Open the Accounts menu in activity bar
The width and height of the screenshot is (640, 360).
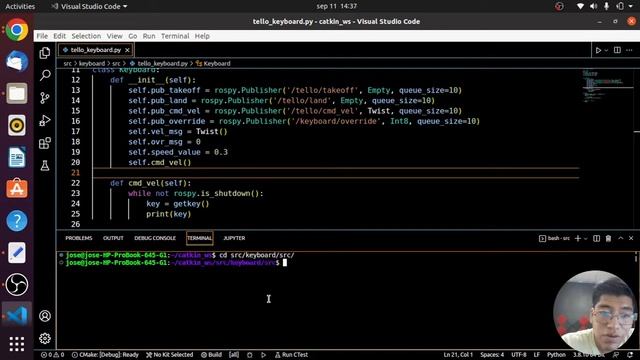click(45, 316)
